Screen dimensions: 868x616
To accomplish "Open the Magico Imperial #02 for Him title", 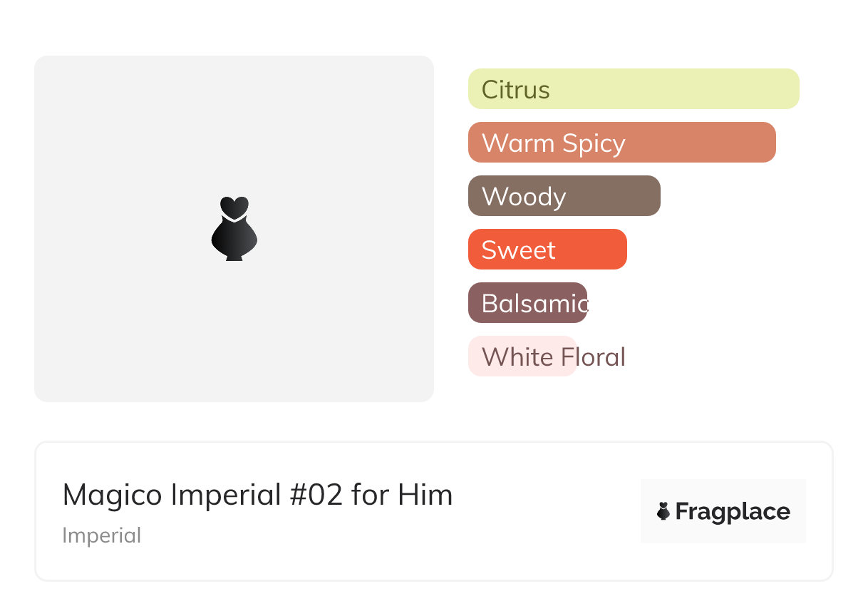I will coord(257,495).
